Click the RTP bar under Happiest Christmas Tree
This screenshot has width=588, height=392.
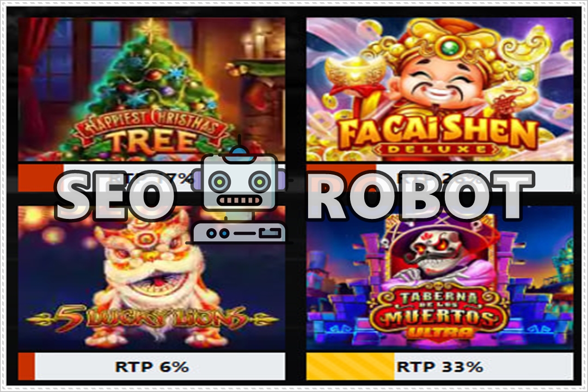pos(151,178)
